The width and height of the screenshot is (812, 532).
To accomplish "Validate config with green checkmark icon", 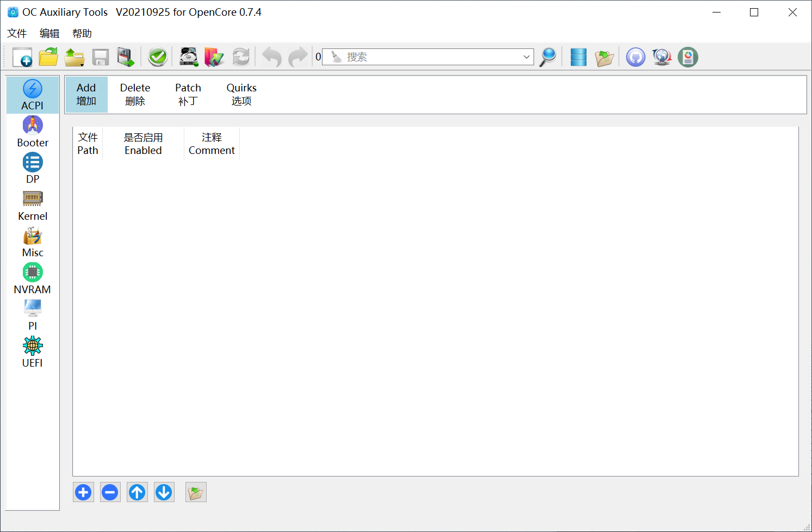I will tap(158, 57).
